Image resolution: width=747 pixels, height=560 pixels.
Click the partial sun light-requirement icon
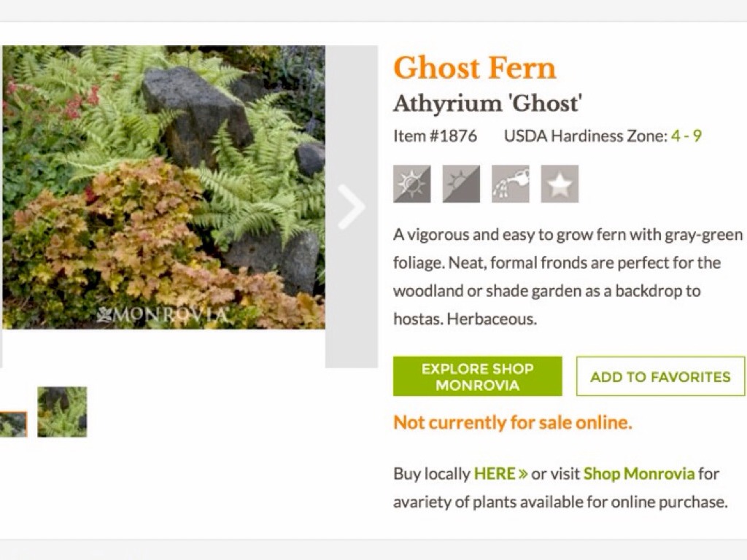[412, 184]
